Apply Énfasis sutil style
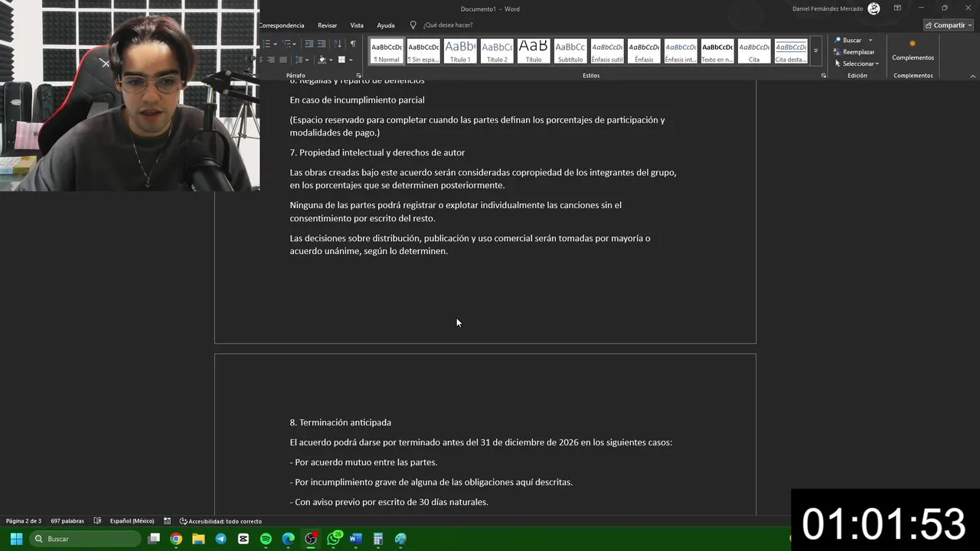Screen dimensions: 980x551 [x=607, y=51]
